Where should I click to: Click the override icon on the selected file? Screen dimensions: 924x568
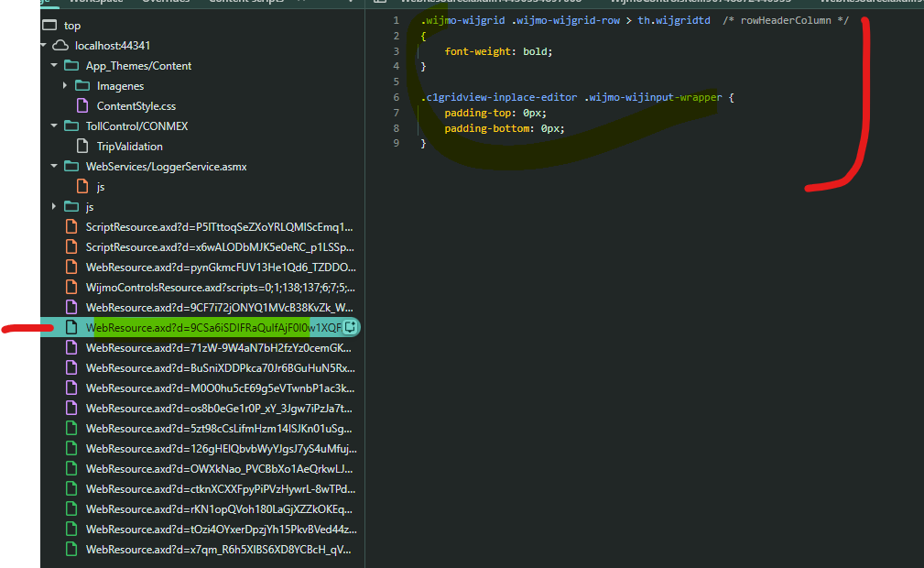[x=350, y=327]
